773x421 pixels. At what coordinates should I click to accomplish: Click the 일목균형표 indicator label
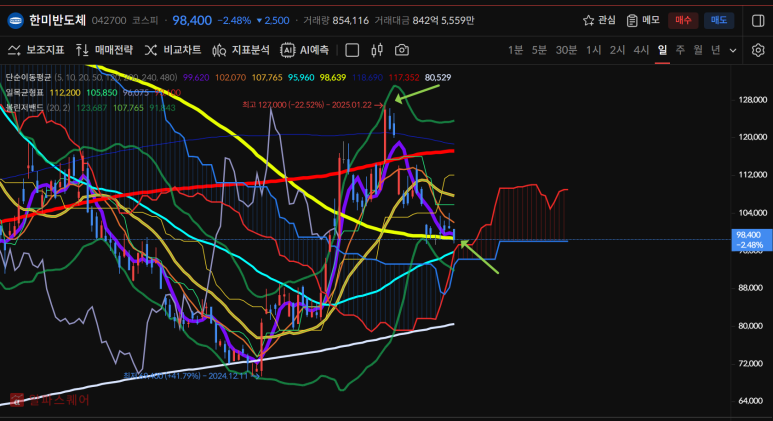(x=24, y=92)
